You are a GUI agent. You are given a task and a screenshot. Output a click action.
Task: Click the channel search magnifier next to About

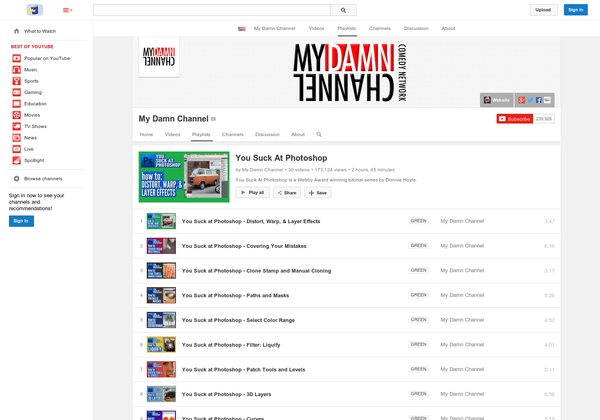(319, 134)
